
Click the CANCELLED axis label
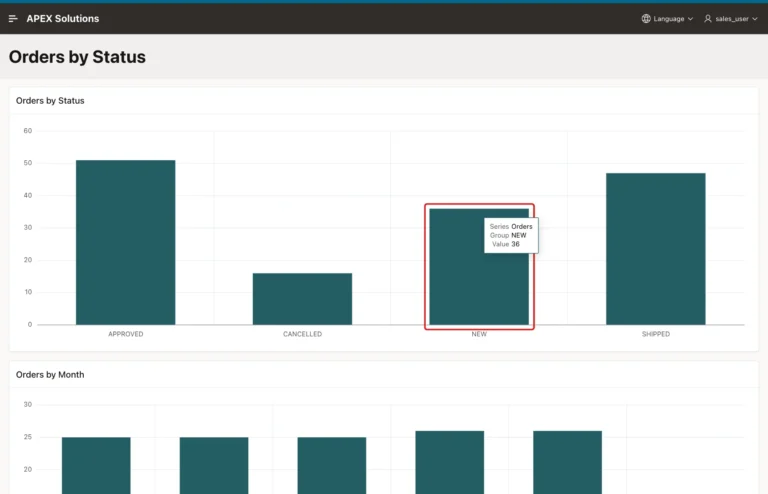[302, 334]
